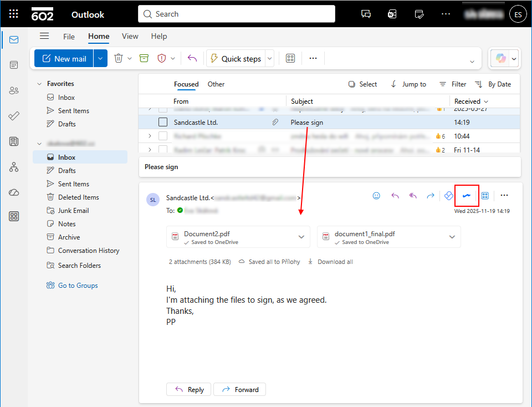This screenshot has height=407, width=532.
Task: Open Calendar from the left app rail
Action: pos(14,65)
